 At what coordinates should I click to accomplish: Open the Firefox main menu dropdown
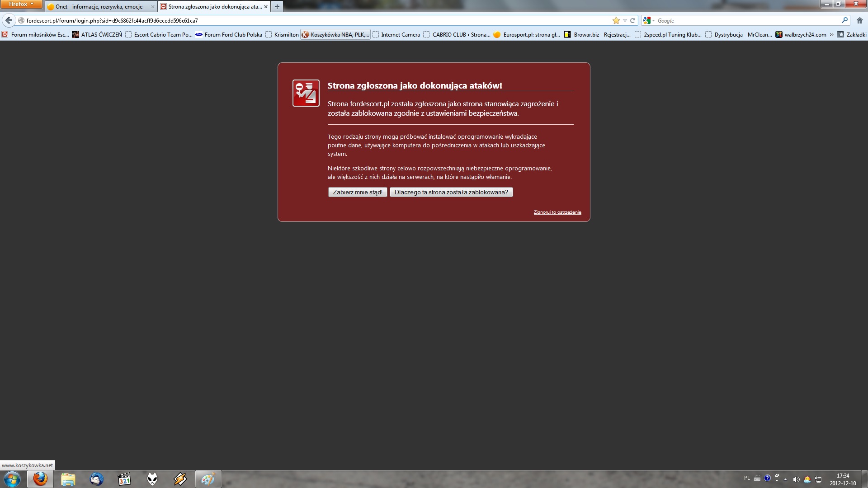[x=21, y=4]
